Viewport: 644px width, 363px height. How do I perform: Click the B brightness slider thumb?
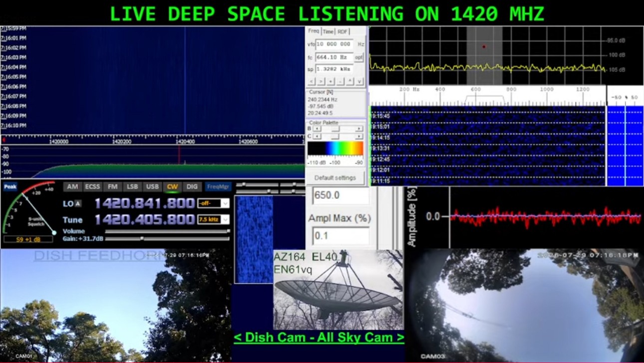(x=335, y=129)
